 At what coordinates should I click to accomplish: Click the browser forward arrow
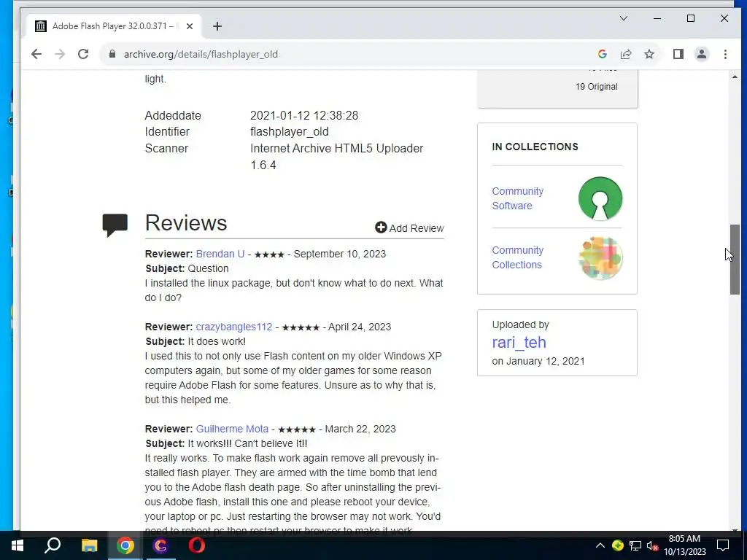[60, 54]
